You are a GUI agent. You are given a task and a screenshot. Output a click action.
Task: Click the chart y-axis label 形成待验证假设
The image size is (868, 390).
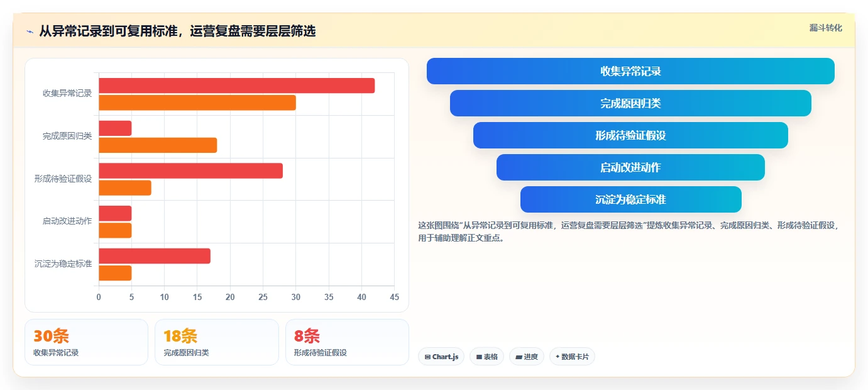[63, 179]
